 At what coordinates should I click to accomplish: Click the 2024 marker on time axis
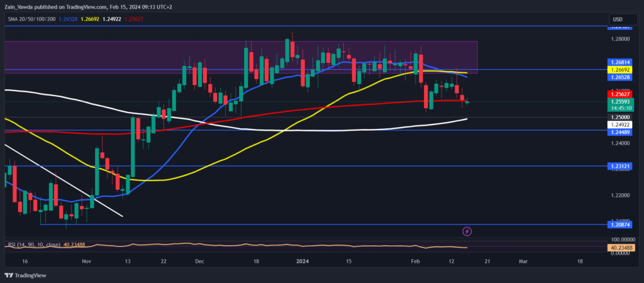tap(303, 260)
